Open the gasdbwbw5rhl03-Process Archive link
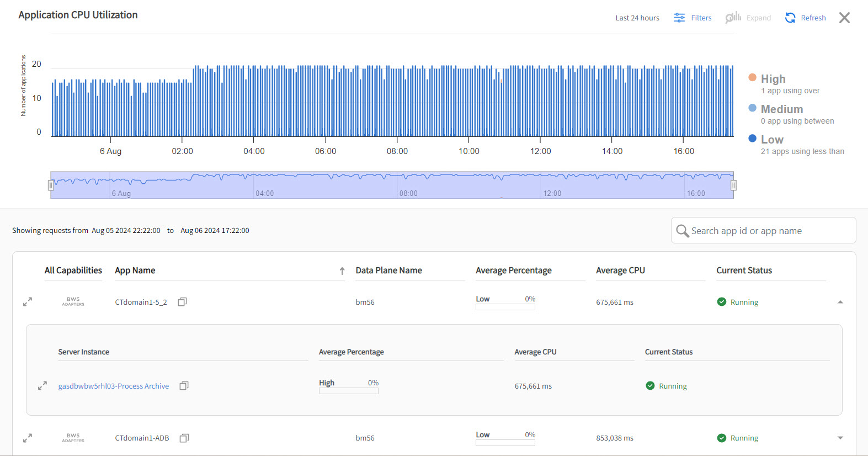 point(114,386)
